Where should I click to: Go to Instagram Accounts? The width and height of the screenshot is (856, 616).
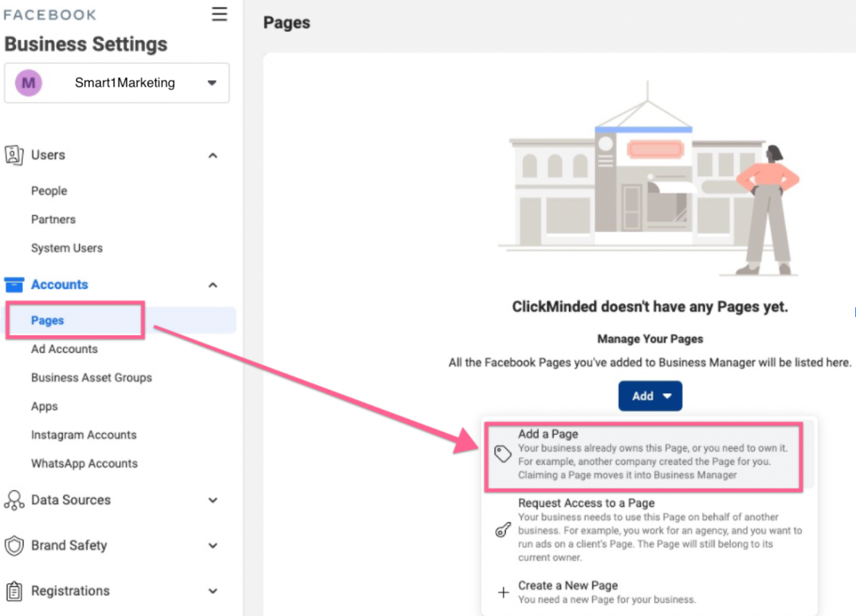[84, 435]
